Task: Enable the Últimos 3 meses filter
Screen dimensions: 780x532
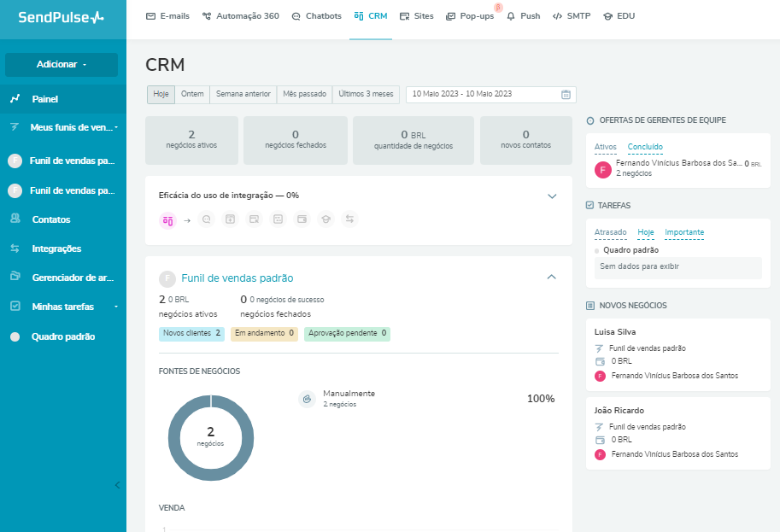Action: coord(366,95)
